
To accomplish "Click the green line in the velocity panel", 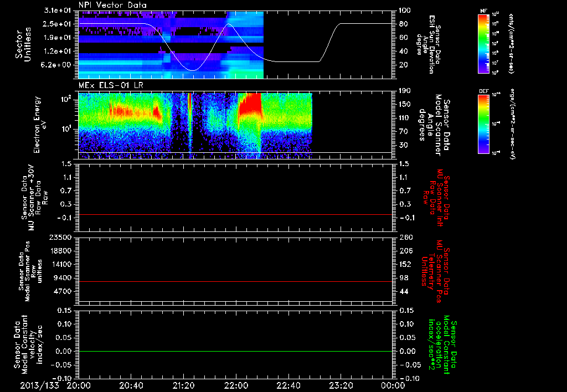I will (235, 351).
